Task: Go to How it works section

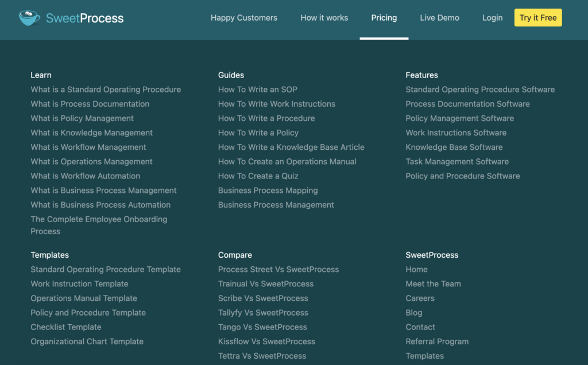Action: pos(324,18)
